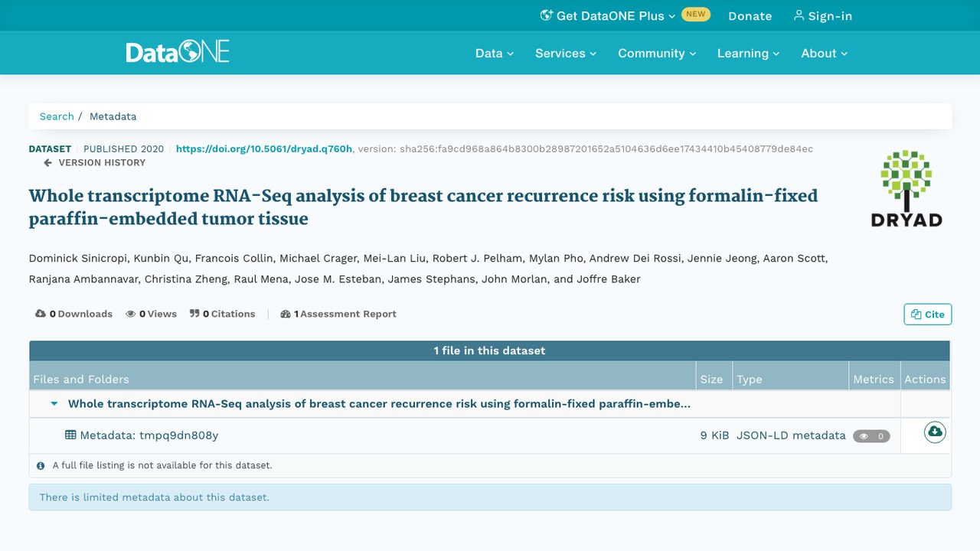The height and width of the screenshot is (551, 980).
Task: Click the Assessment Report gauge icon
Action: click(286, 314)
